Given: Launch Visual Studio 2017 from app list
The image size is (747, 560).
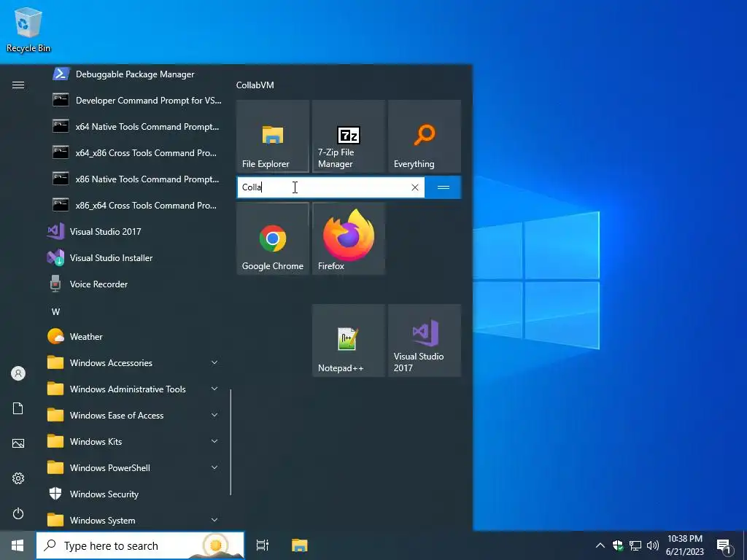Looking at the screenshot, I should tap(136, 231).
